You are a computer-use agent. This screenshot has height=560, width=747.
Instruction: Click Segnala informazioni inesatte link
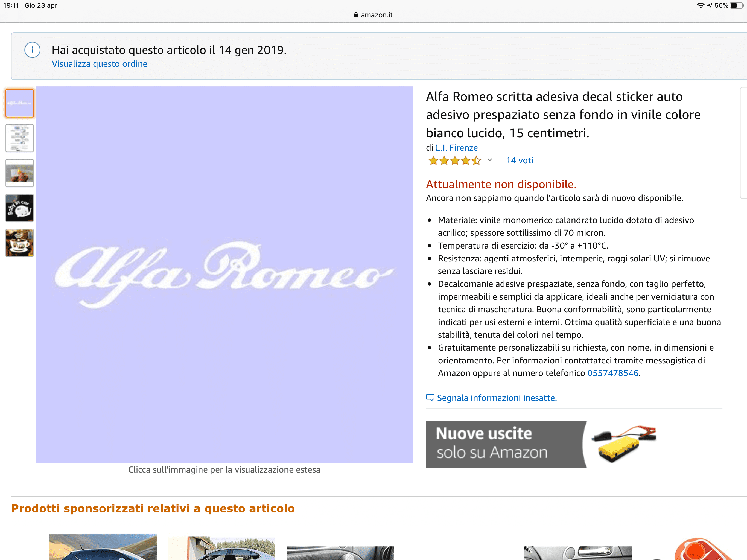click(497, 398)
